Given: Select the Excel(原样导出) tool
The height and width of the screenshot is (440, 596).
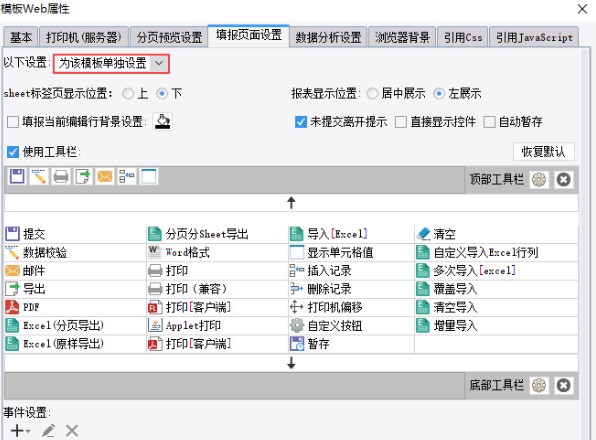Looking at the screenshot, I should click(x=75, y=344).
